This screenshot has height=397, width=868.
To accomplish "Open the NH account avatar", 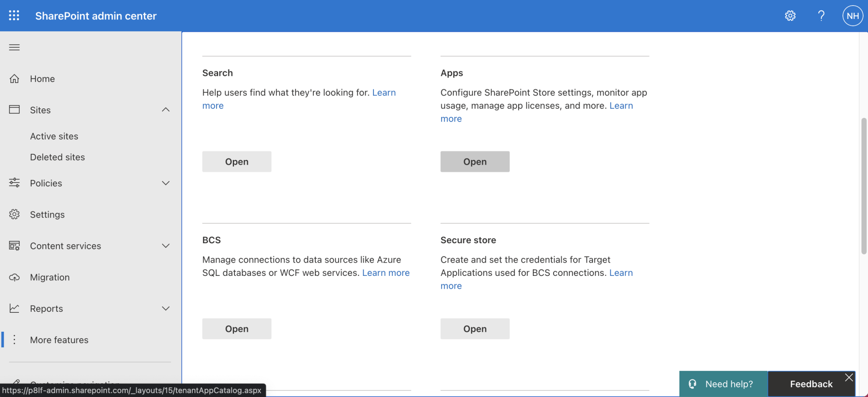I will click(x=852, y=16).
